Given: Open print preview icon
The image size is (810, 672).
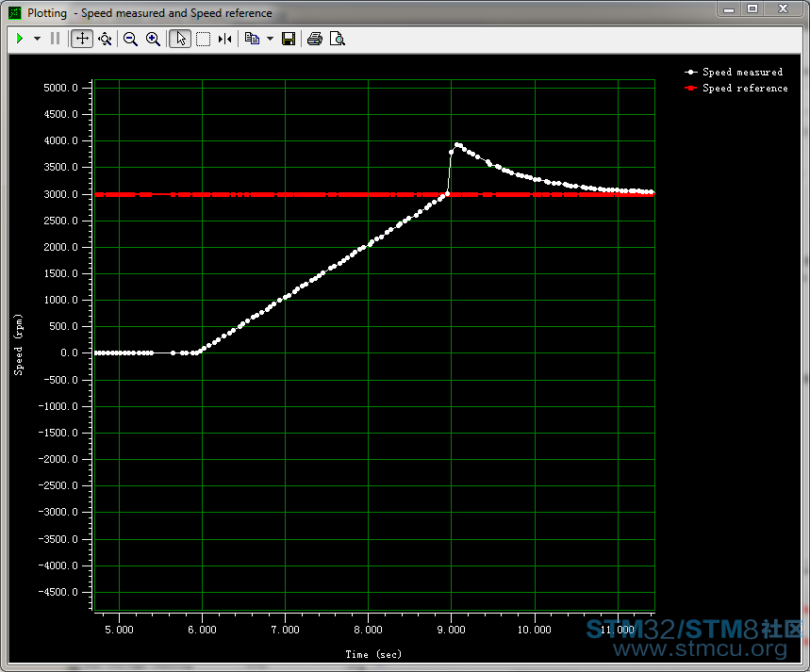Looking at the screenshot, I should pyautogui.click(x=337, y=39).
